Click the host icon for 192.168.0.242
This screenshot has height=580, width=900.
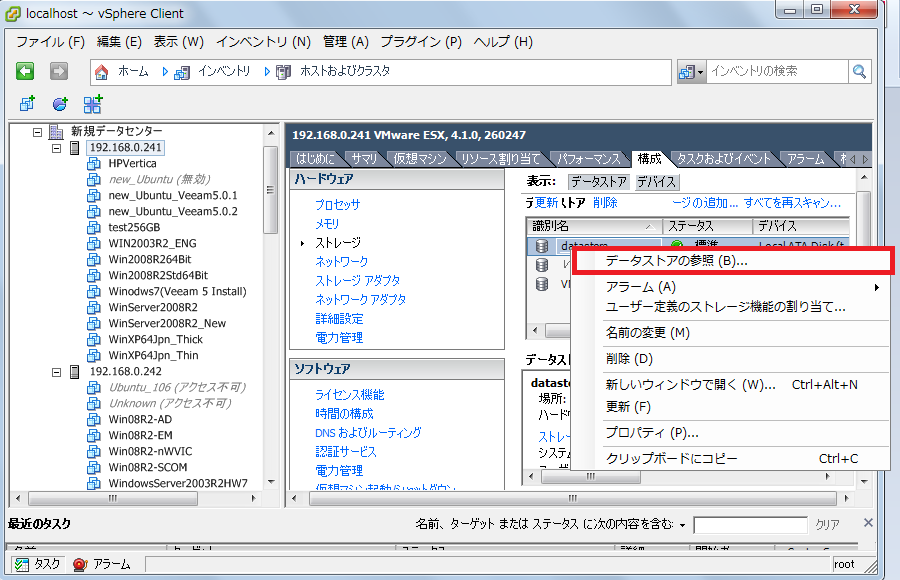click(74, 372)
